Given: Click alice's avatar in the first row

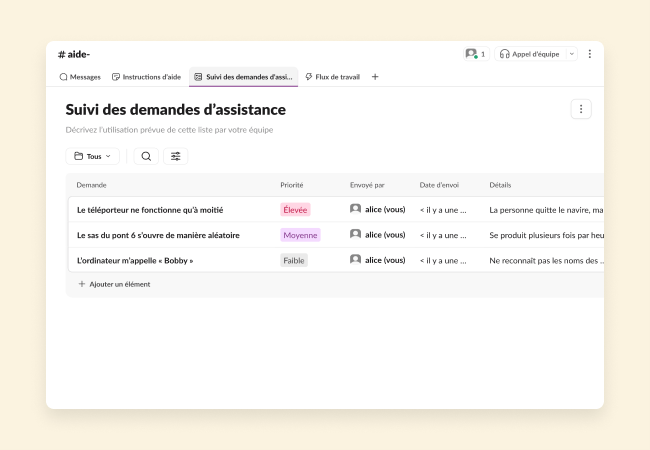Looking at the screenshot, I should 355,209.
